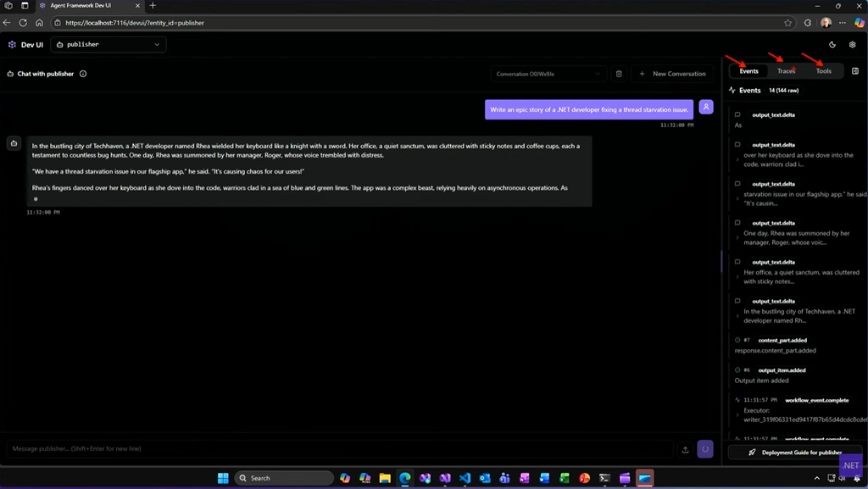Open Outlook from the taskbar
Screen dimensions: 868x489
[x=485, y=478]
